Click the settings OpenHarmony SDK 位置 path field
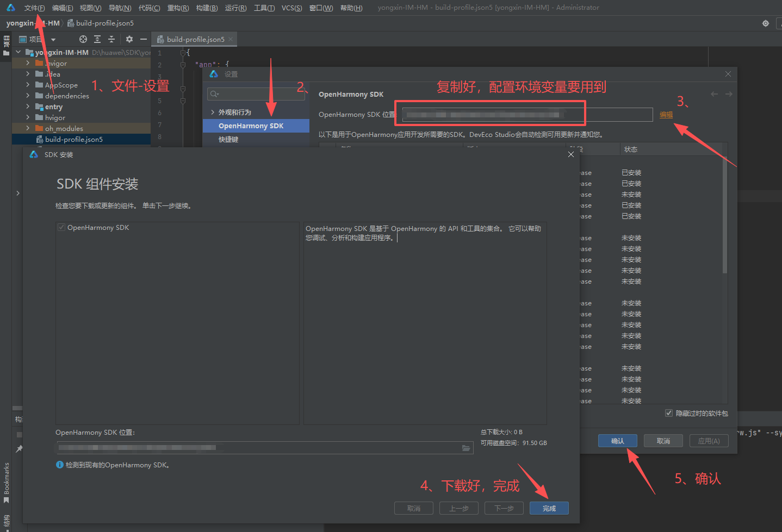The image size is (782, 532). [527, 115]
